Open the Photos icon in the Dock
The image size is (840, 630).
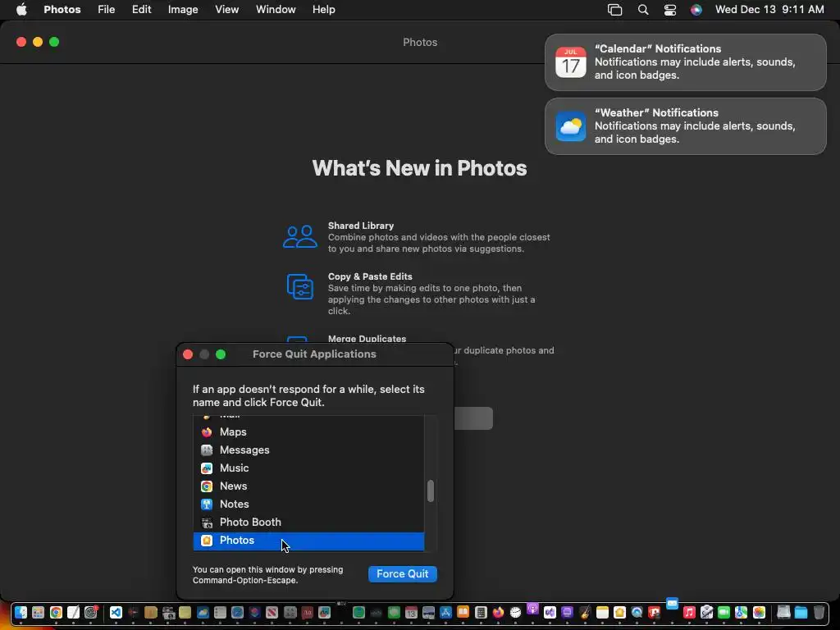pyautogui.click(x=759, y=612)
